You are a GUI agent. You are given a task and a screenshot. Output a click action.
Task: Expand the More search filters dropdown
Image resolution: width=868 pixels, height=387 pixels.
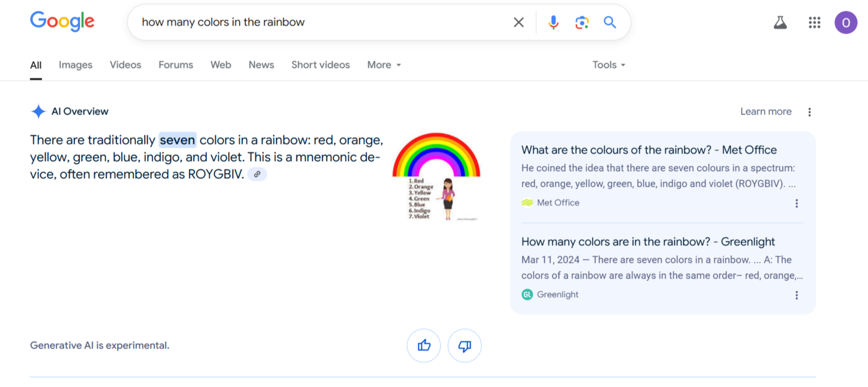[x=384, y=65]
